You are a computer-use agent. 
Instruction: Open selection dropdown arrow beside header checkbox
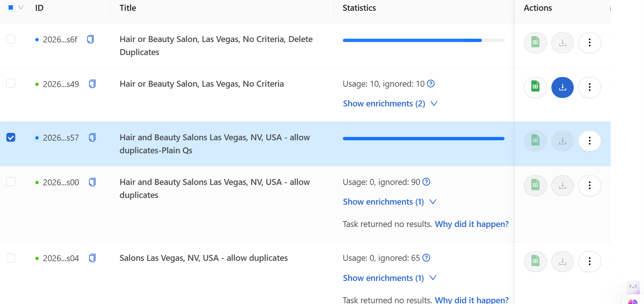click(21, 7)
